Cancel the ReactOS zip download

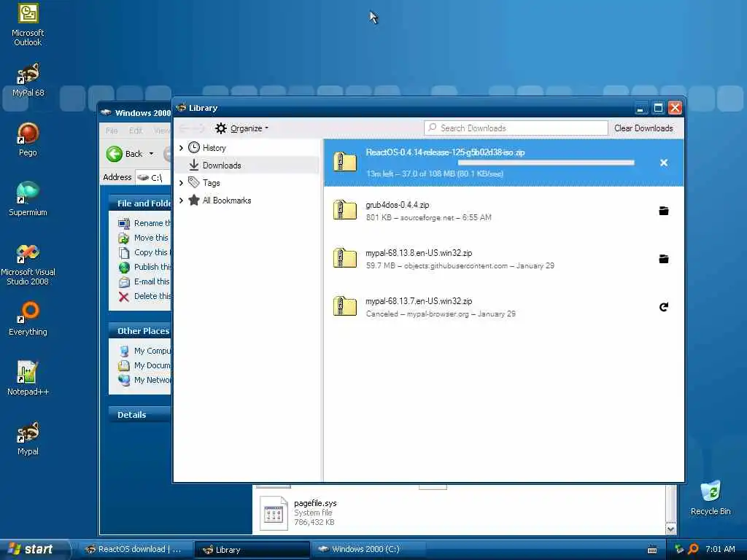pos(664,163)
